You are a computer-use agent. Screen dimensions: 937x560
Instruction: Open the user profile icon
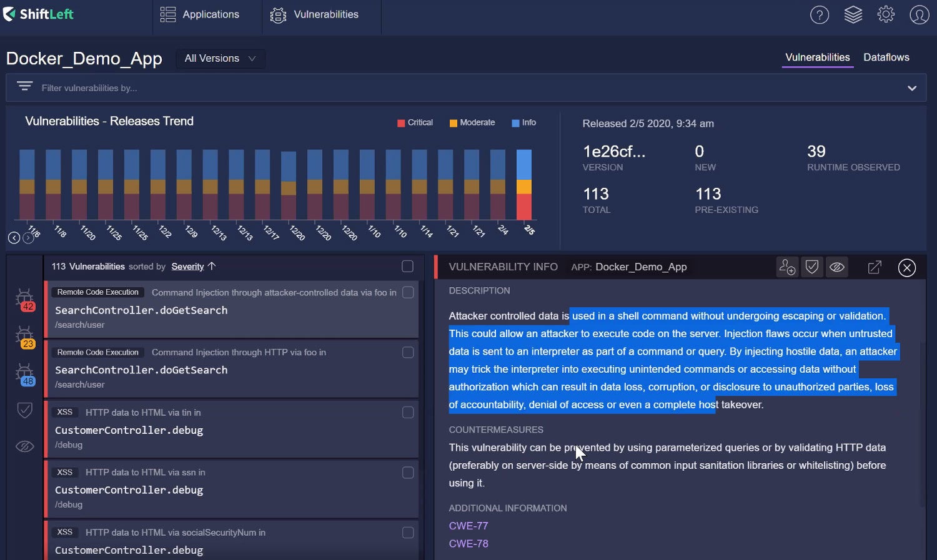point(919,14)
